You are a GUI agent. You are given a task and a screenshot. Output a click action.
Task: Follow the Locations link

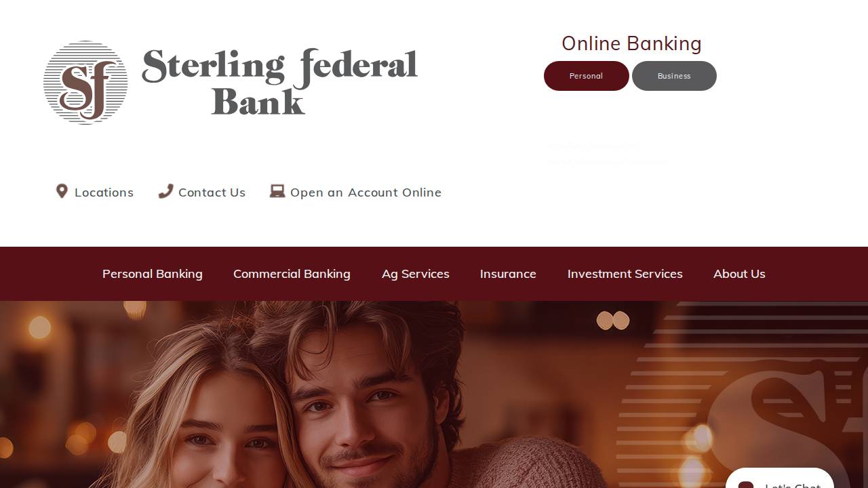coord(104,192)
